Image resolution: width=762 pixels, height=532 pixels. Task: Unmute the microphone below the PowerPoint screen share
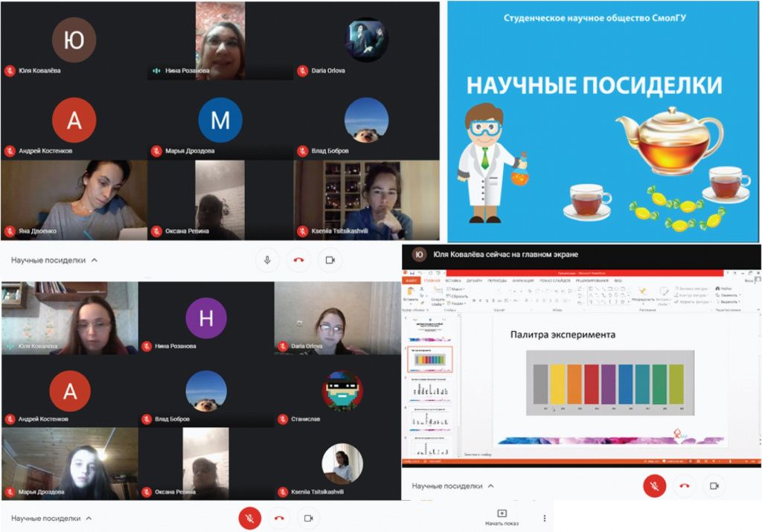coord(655,486)
